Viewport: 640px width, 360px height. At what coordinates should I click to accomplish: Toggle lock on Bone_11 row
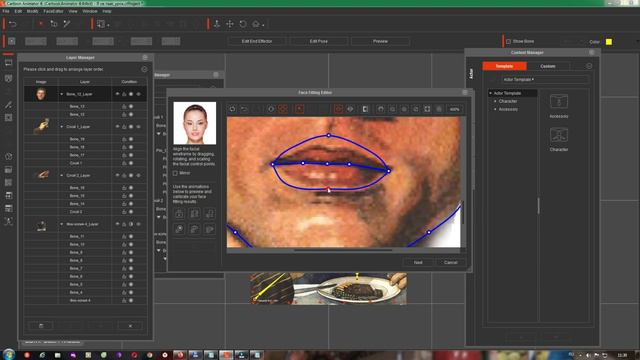(x=124, y=236)
